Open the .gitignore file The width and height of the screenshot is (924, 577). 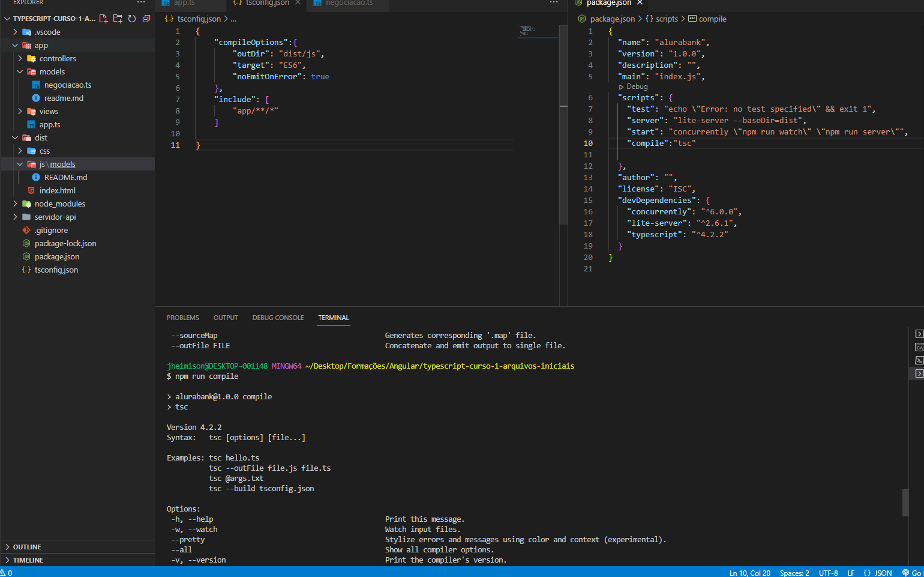click(x=51, y=231)
